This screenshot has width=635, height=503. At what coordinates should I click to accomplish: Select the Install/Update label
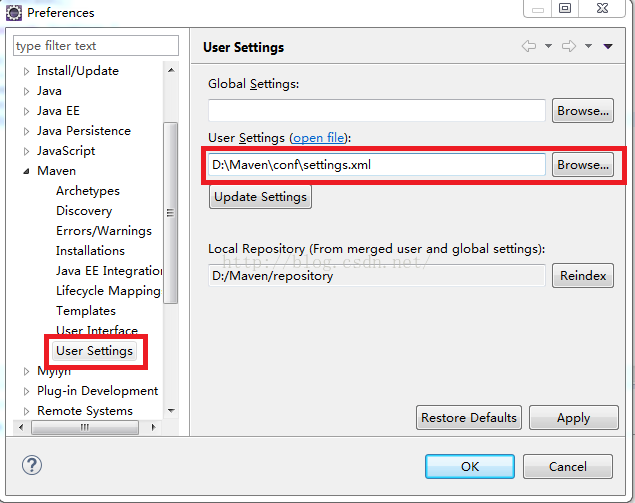tap(78, 71)
